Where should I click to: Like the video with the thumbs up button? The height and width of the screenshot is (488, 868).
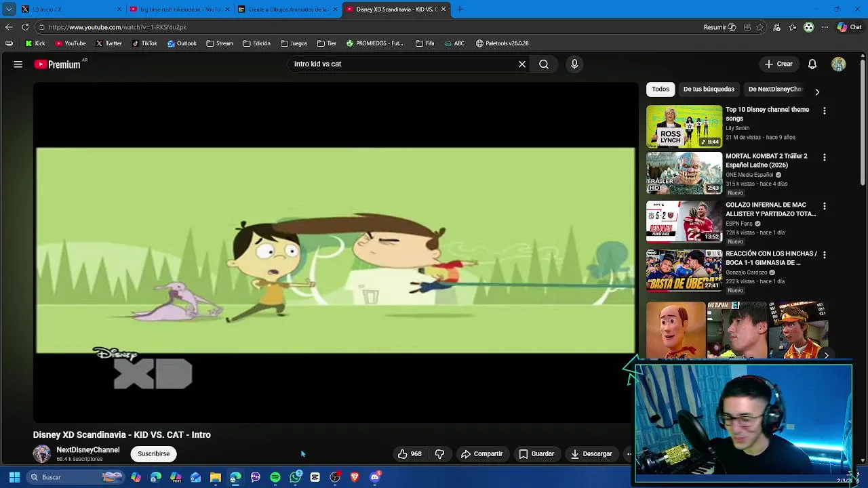(410, 453)
